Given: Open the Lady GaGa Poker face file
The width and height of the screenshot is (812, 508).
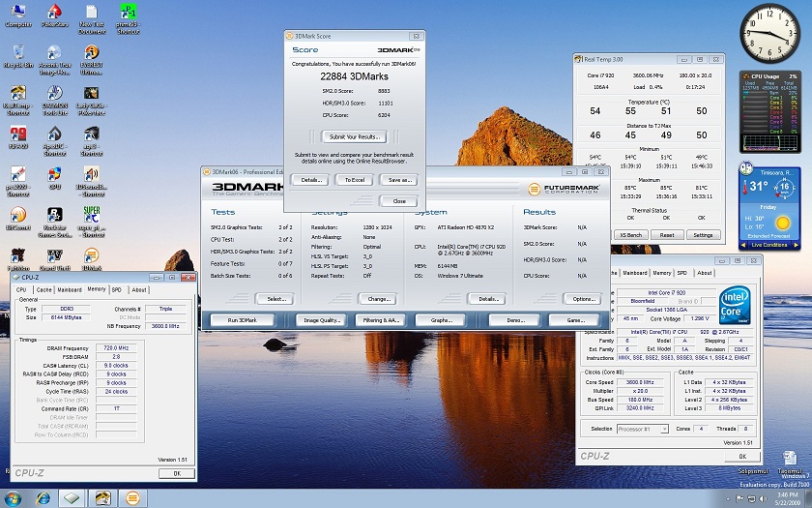Looking at the screenshot, I should tap(91, 101).
